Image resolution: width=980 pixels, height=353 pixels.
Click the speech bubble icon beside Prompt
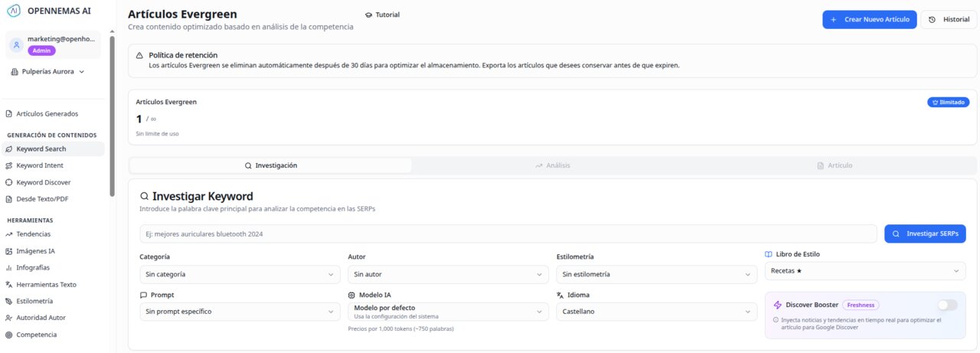143,295
